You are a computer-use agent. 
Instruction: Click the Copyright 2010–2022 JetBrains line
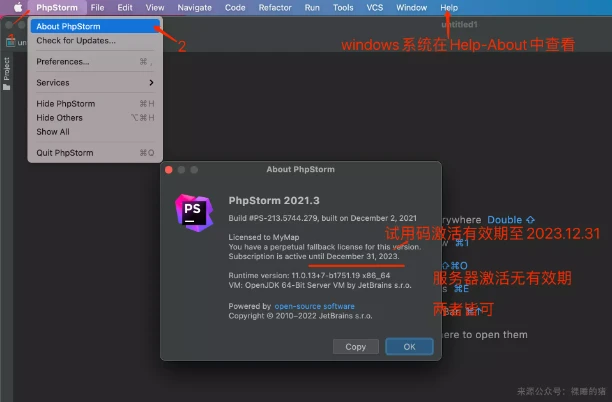(x=300, y=316)
